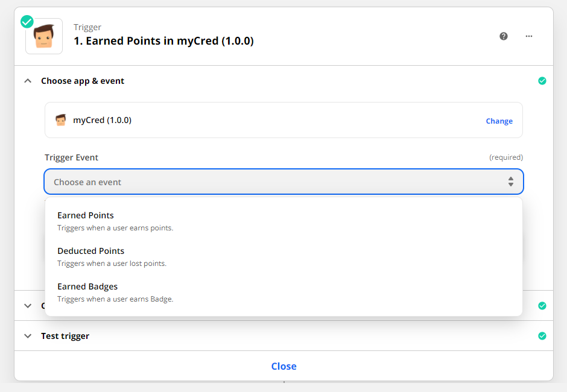
Task: Choose the Earned Badges event option
Action: tap(87, 286)
